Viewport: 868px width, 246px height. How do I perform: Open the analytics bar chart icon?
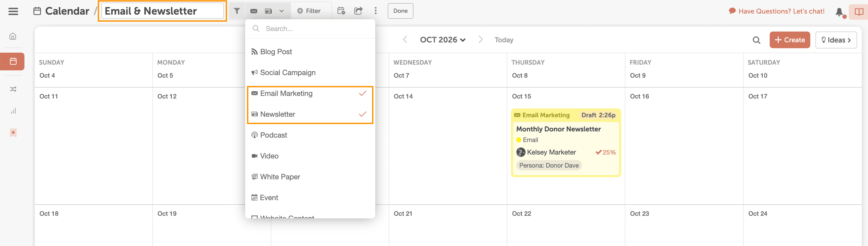tap(13, 111)
